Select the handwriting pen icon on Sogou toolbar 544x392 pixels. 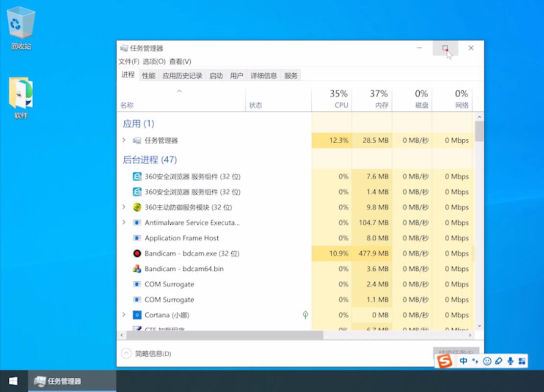point(499,361)
